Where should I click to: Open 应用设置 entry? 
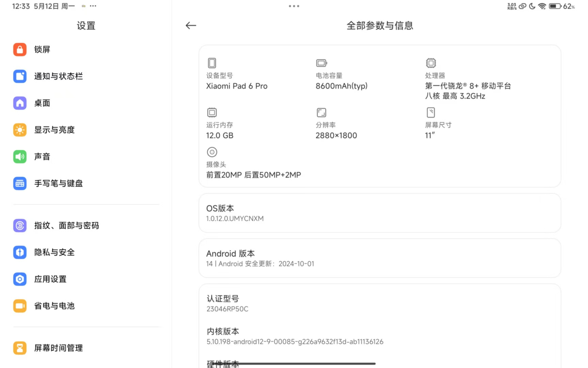[x=86, y=279]
